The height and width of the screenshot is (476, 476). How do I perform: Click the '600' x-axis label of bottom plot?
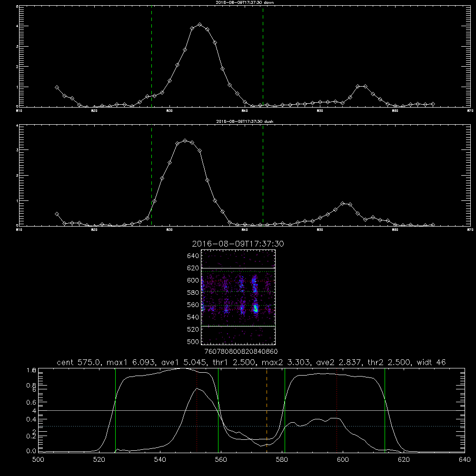[x=343, y=460]
